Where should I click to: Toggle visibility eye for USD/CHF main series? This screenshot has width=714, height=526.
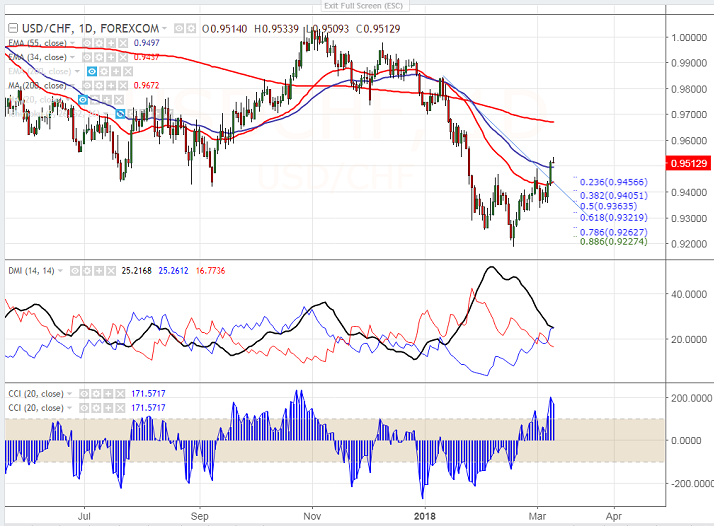coord(179,29)
